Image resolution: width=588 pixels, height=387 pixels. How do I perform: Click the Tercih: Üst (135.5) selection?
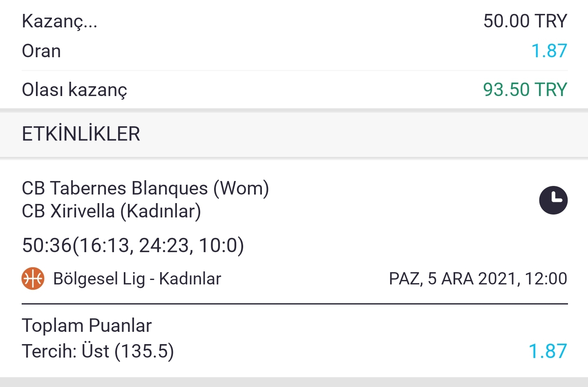(98, 351)
